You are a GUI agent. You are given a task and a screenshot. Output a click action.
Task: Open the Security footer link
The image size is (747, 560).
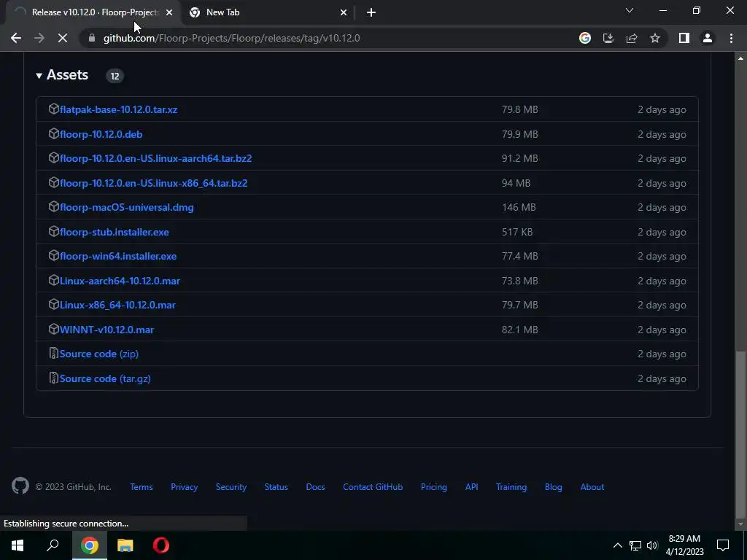(231, 486)
